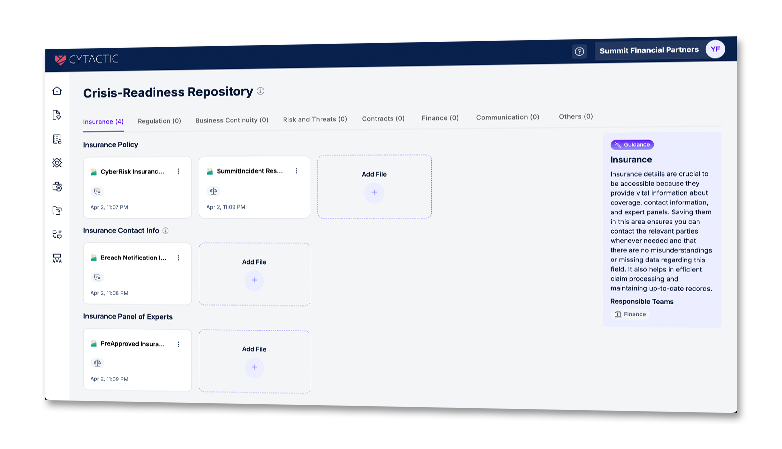Click the team icon on the CyberRisk card
Viewport: 782px width, 449px height.
pos(97,191)
